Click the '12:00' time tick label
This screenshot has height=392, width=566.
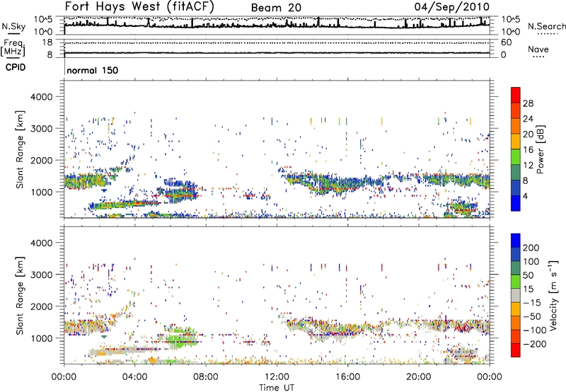(x=277, y=377)
